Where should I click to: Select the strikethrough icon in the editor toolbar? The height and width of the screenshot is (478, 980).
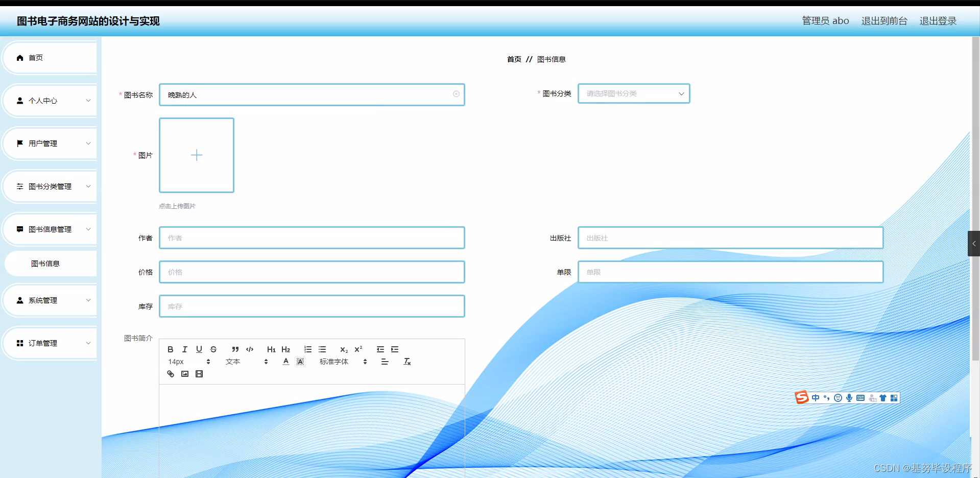[x=213, y=349]
